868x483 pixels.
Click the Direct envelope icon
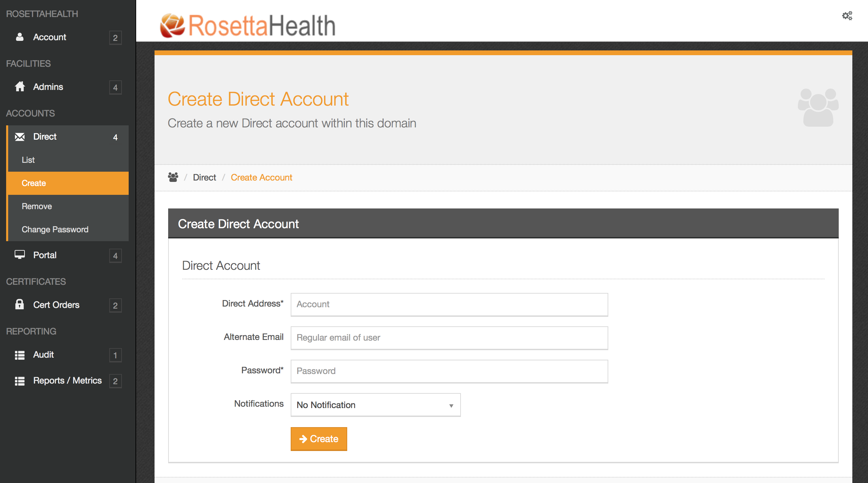click(x=20, y=137)
